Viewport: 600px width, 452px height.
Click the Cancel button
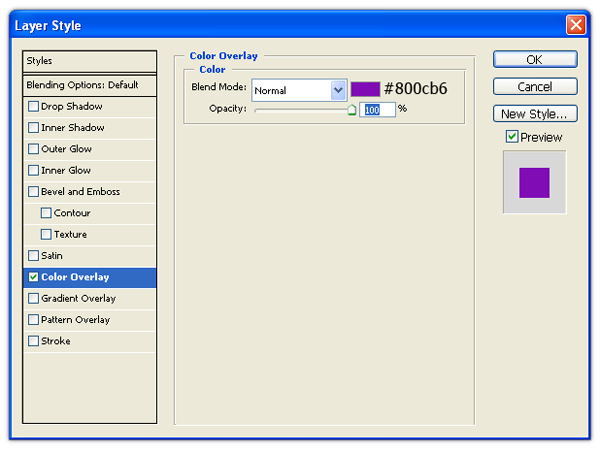pos(535,86)
